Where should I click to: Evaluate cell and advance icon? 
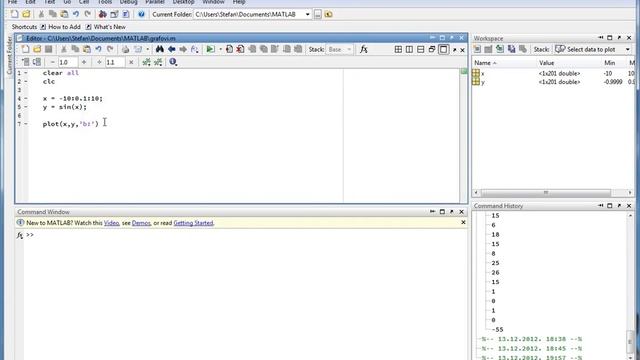click(x=158, y=62)
